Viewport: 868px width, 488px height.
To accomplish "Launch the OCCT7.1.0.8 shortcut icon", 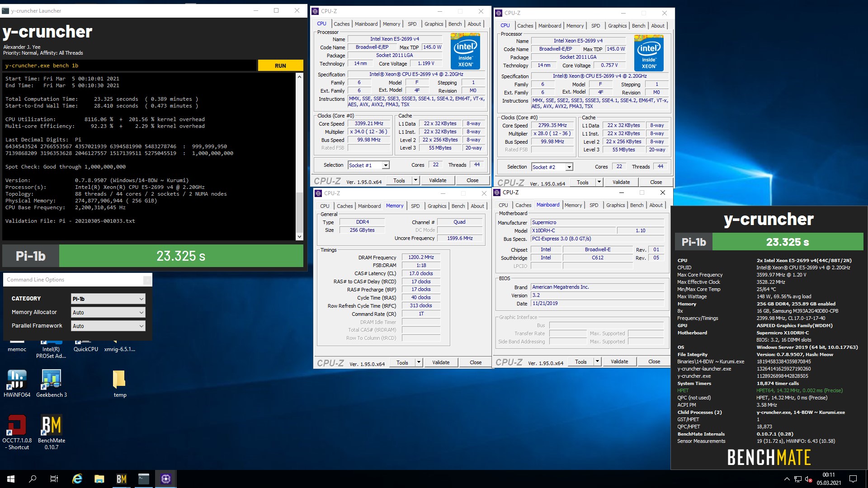I will 17,432.
